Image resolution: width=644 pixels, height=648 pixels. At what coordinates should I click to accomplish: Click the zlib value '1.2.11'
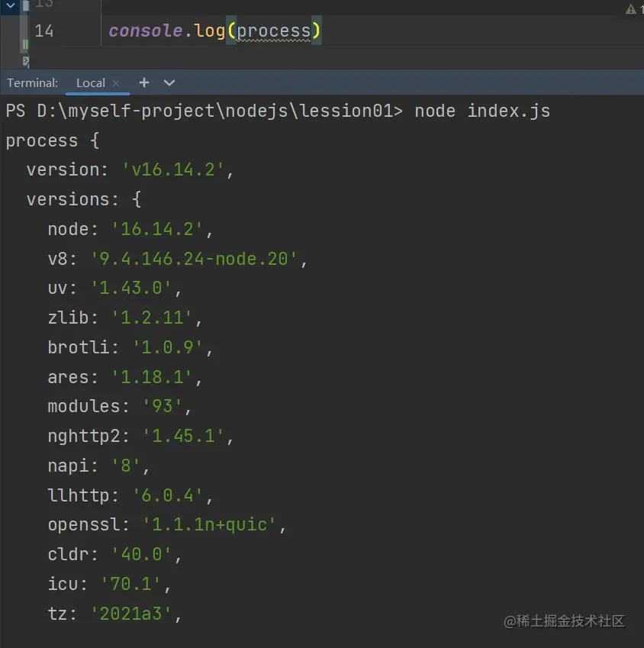(x=152, y=318)
